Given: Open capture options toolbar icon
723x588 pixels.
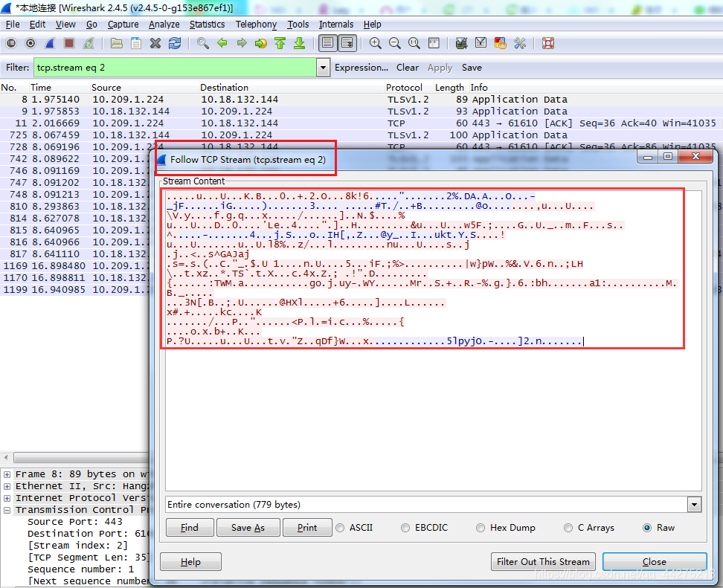Looking at the screenshot, I should [x=30, y=43].
